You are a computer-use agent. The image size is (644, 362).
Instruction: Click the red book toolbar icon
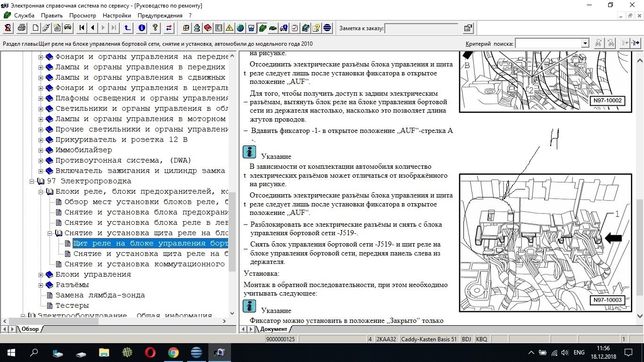pos(208,28)
